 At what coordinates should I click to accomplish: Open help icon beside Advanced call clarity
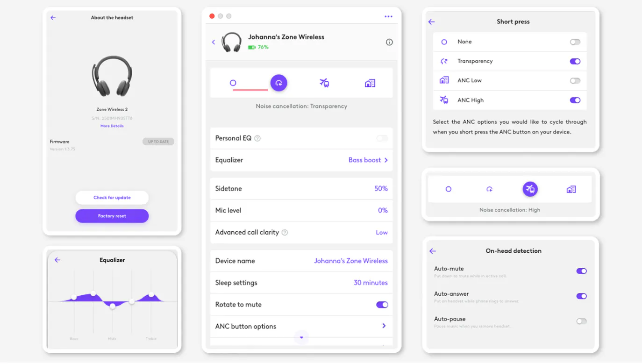[x=285, y=232]
